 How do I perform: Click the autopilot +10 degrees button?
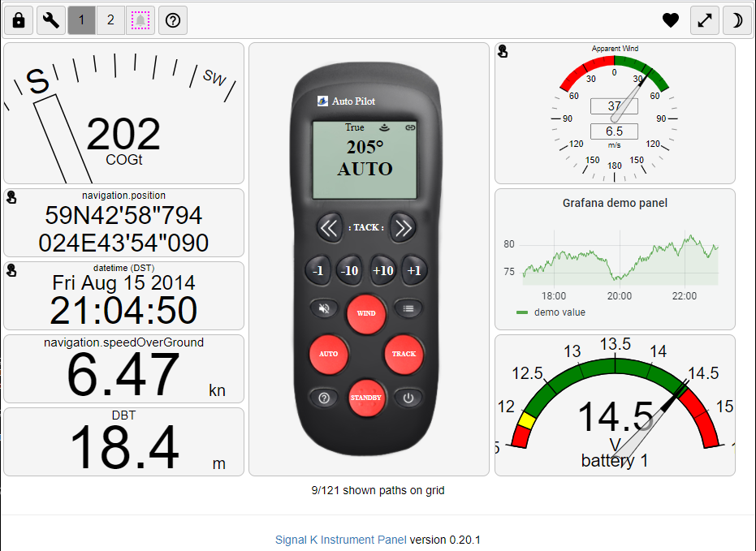tap(382, 271)
